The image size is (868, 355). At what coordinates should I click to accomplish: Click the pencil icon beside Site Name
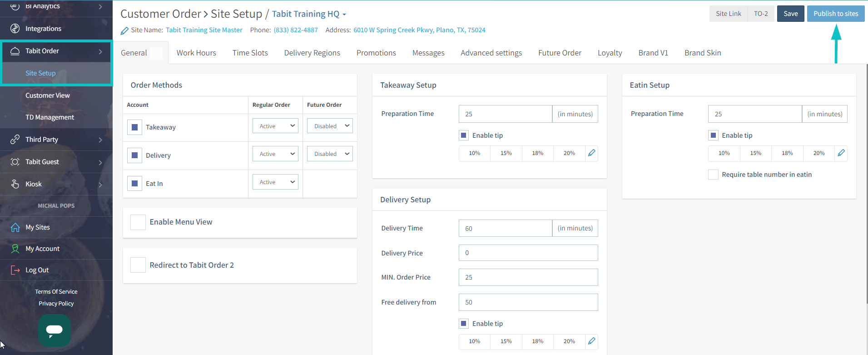point(124,30)
